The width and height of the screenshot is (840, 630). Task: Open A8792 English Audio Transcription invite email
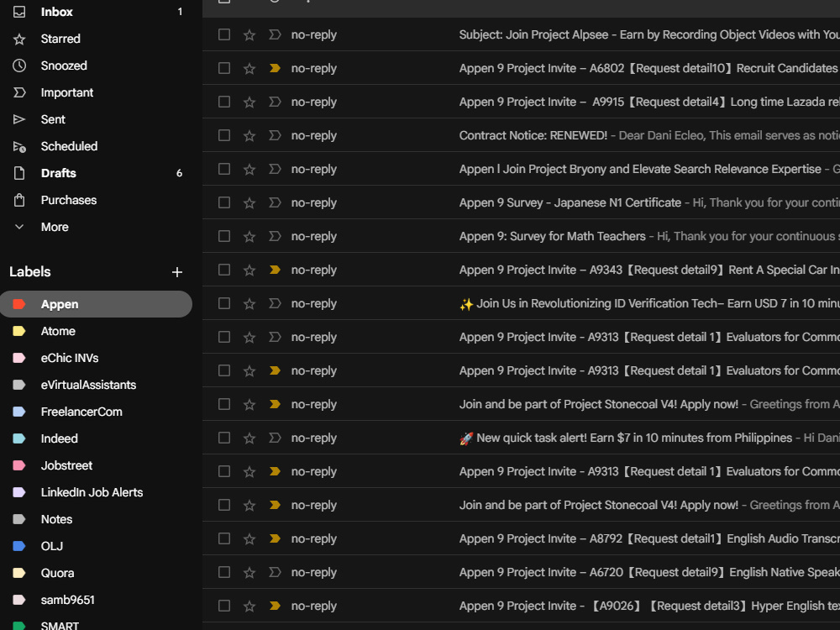(x=522, y=538)
